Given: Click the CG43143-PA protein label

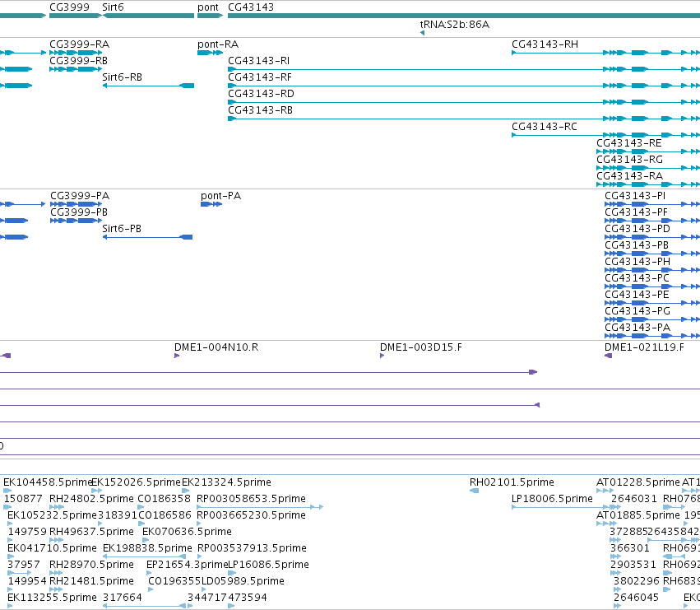Looking at the screenshot, I should pyautogui.click(x=637, y=328).
